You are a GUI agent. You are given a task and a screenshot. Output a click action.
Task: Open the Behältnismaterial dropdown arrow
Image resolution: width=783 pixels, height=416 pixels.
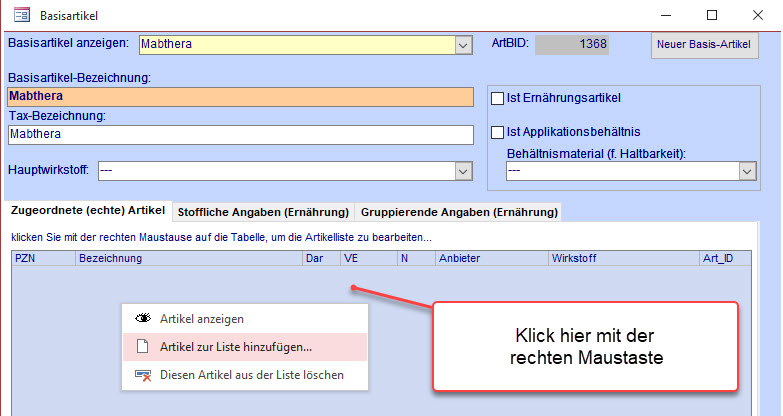click(747, 171)
